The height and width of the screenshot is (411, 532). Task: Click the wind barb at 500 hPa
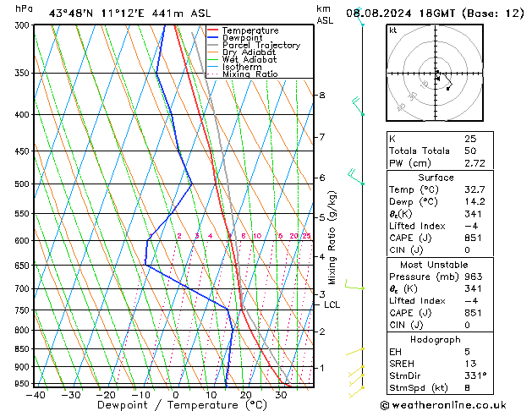click(x=356, y=177)
